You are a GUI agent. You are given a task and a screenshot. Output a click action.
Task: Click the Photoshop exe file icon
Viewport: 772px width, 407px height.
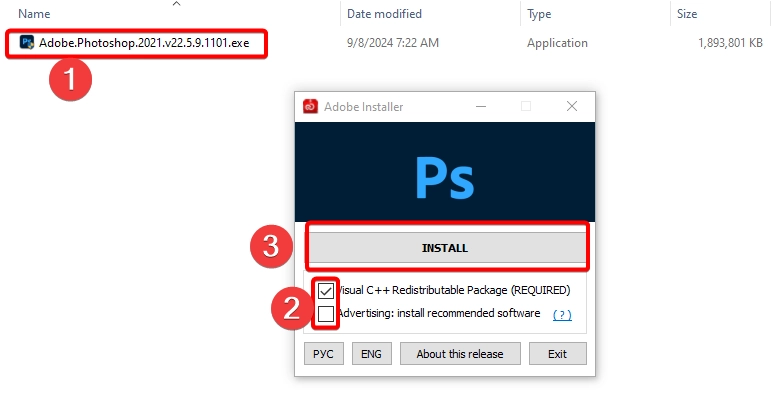[x=27, y=42]
